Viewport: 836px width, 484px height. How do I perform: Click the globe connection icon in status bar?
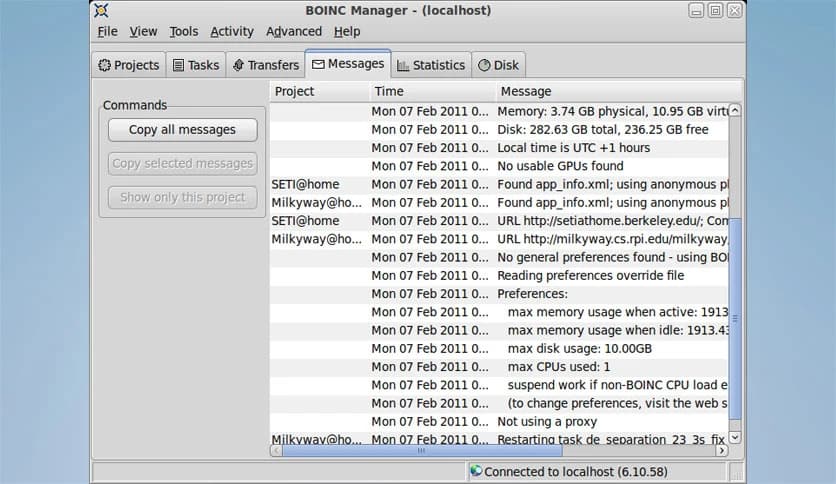pos(476,471)
